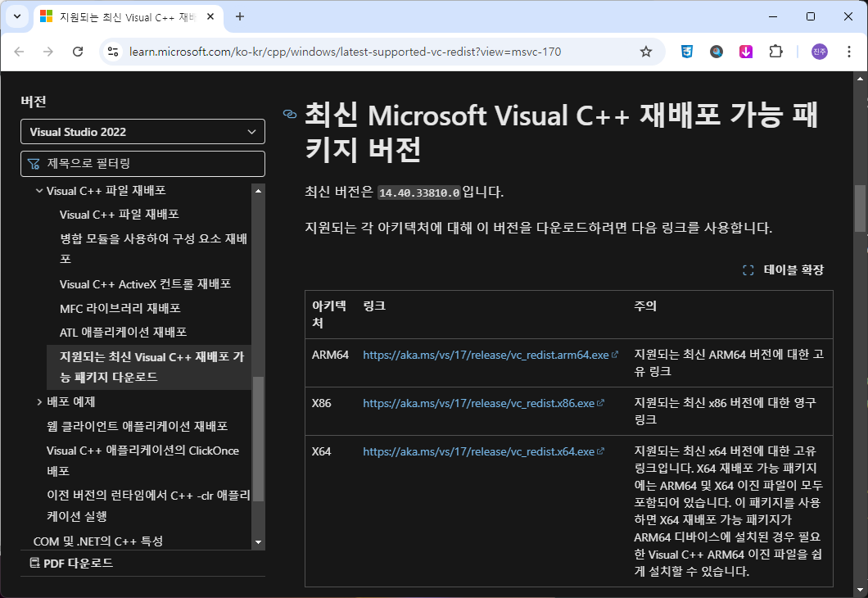Open a new tab with the plus button

[x=240, y=16]
